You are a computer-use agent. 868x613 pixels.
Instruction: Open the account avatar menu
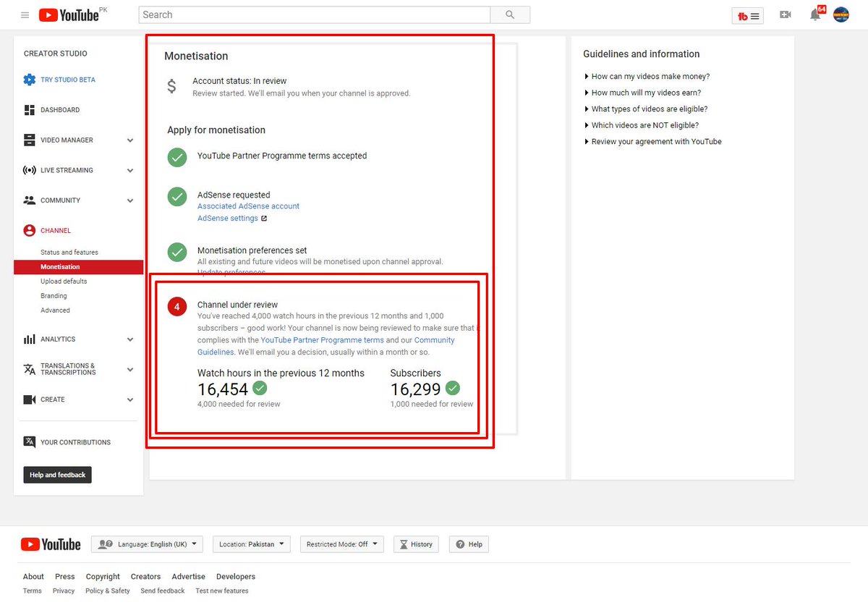[841, 14]
